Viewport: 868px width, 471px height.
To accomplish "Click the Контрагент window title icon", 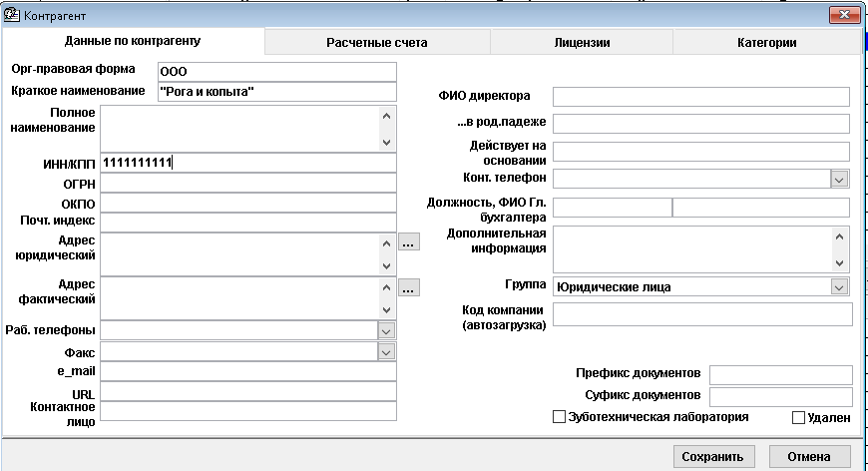I will click(x=14, y=14).
